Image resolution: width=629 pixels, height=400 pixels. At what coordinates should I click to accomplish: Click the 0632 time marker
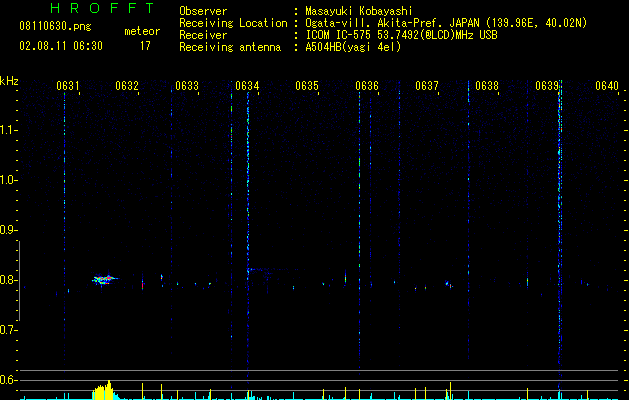127,86
